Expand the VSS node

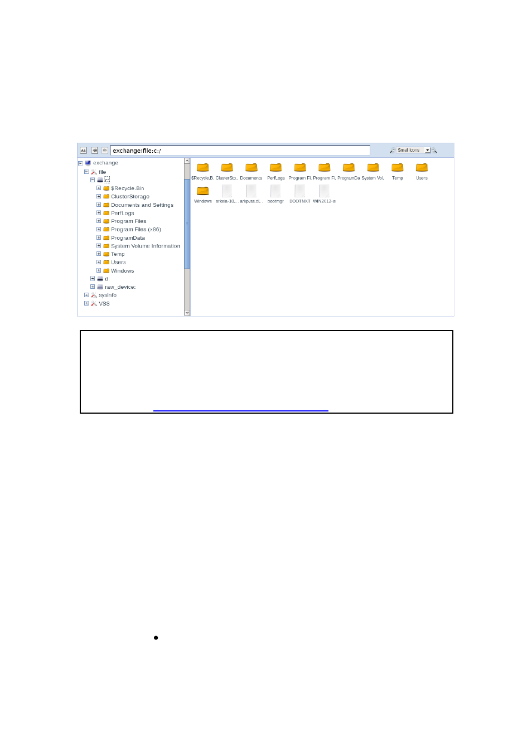[x=86, y=303]
